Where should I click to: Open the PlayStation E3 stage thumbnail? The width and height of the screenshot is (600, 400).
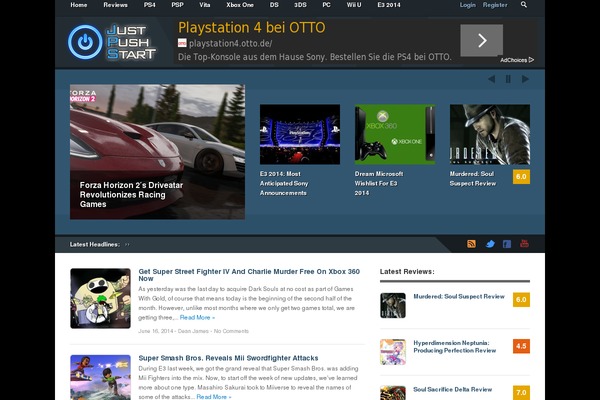point(300,134)
